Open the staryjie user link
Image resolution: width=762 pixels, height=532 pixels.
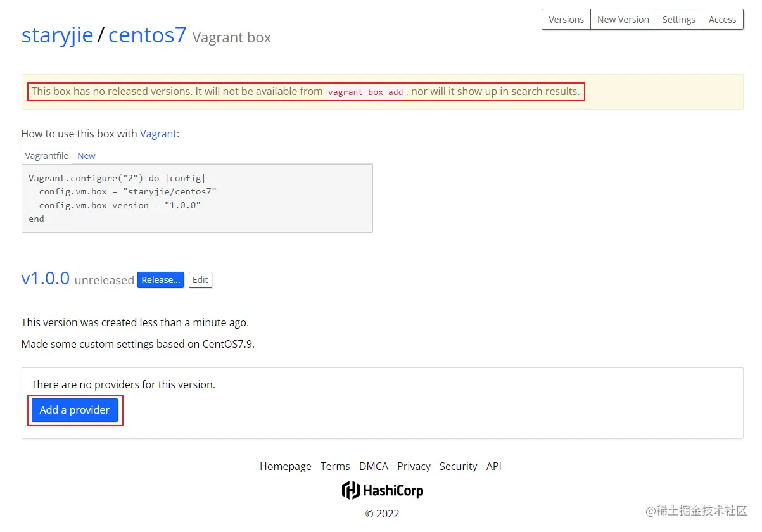tap(58, 35)
